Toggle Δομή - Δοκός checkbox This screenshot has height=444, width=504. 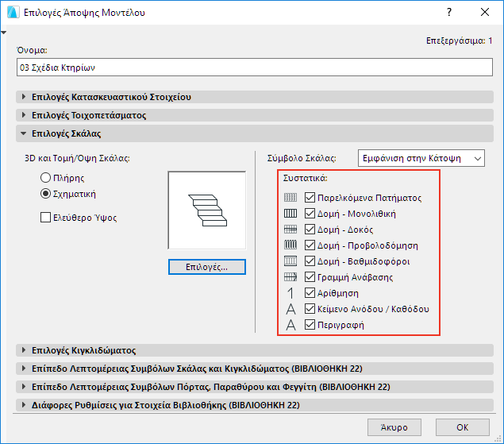(x=310, y=229)
